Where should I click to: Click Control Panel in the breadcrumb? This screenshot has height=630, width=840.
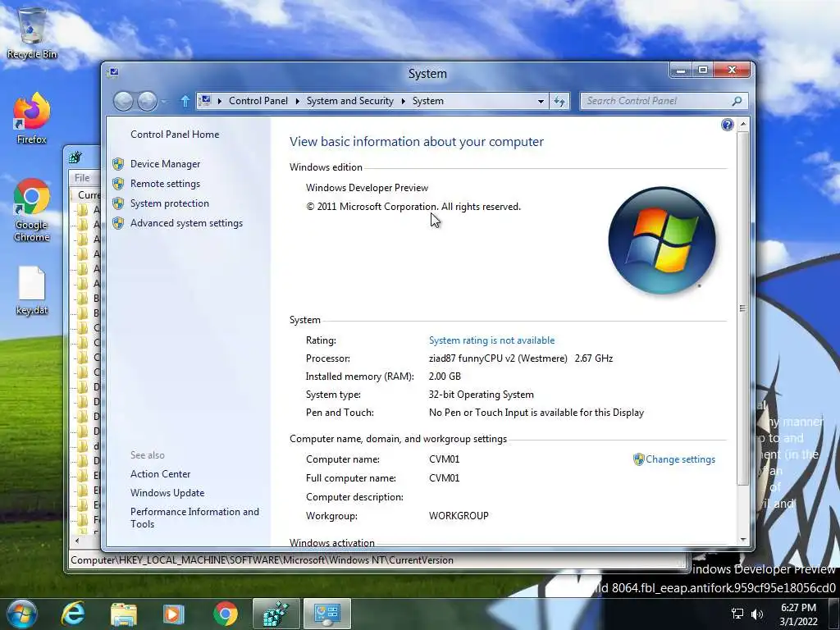coord(258,101)
